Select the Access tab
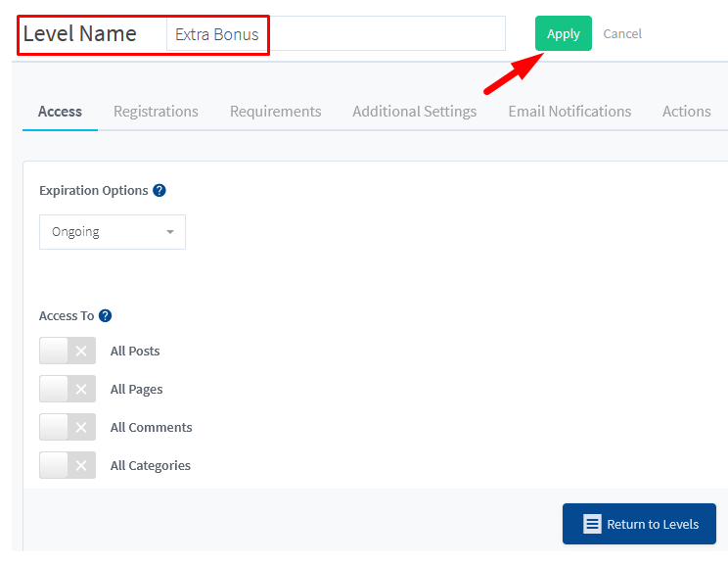728x564 pixels. pyautogui.click(x=60, y=112)
